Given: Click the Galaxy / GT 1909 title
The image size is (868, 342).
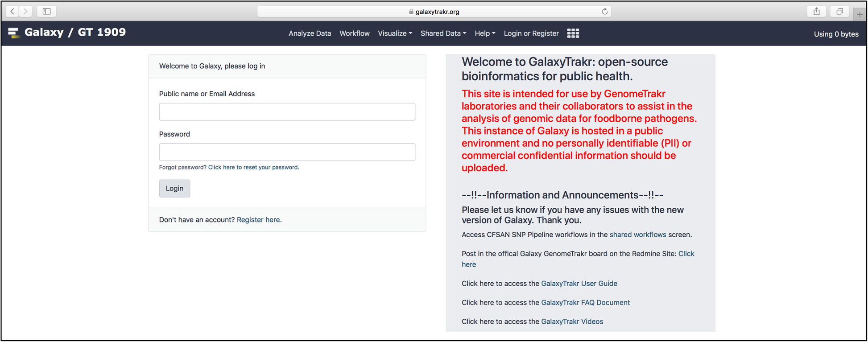Looking at the screenshot, I should [x=75, y=32].
